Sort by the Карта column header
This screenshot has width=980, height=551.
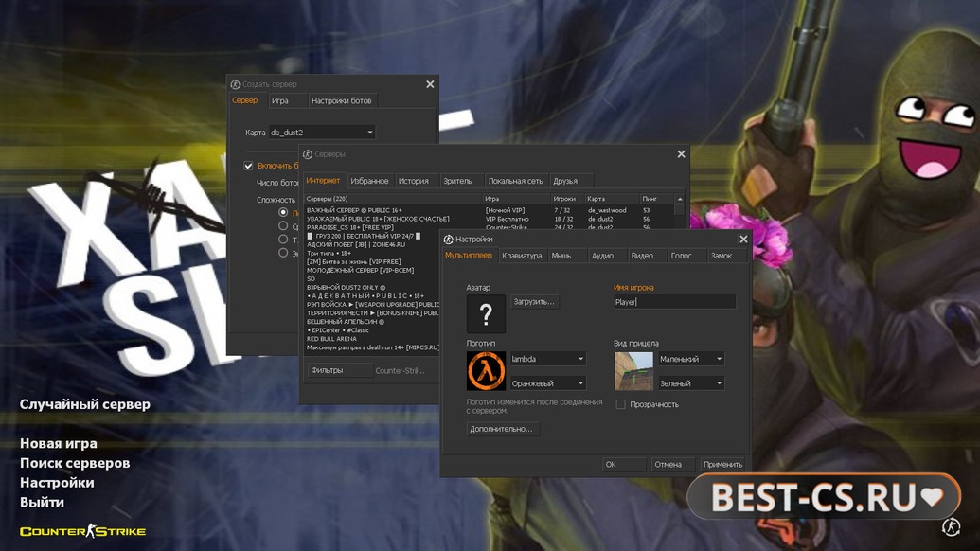(613, 199)
